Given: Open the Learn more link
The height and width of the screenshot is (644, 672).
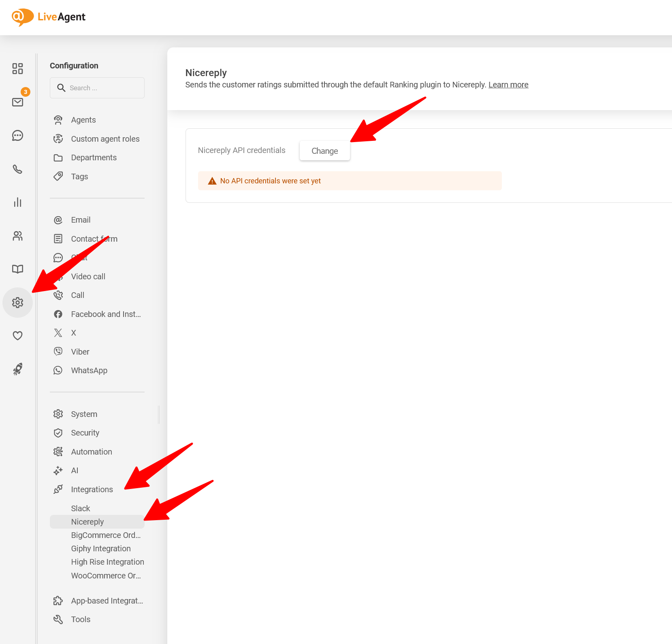Looking at the screenshot, I should (x=508, y=85).
